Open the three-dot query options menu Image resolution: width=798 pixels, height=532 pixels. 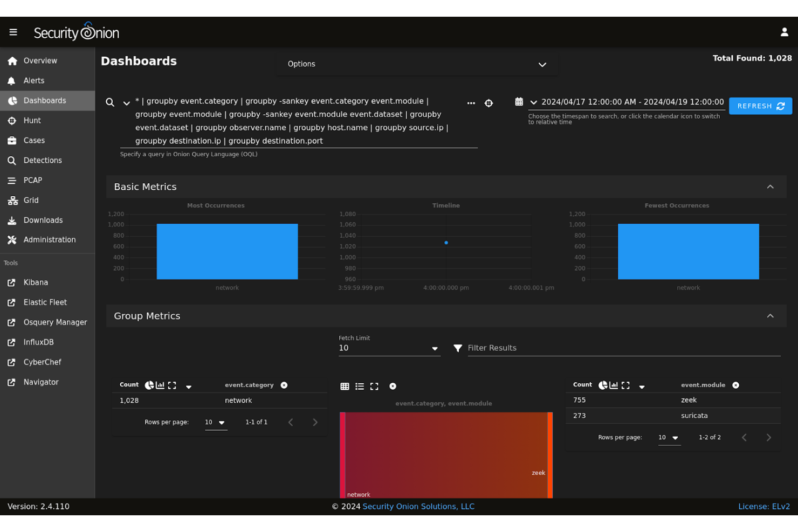pyautogui.click(x=471, y=103)
